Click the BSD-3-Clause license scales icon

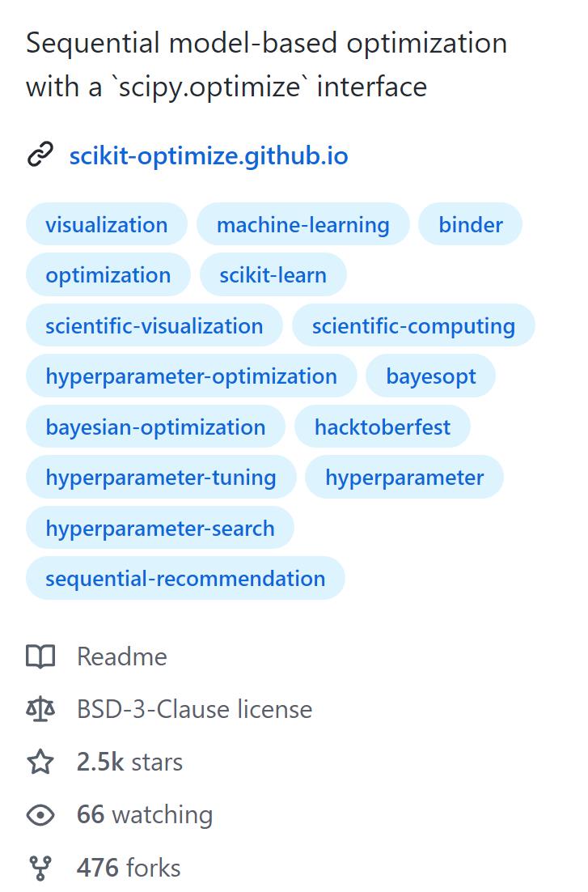click(x=40, y=709)
